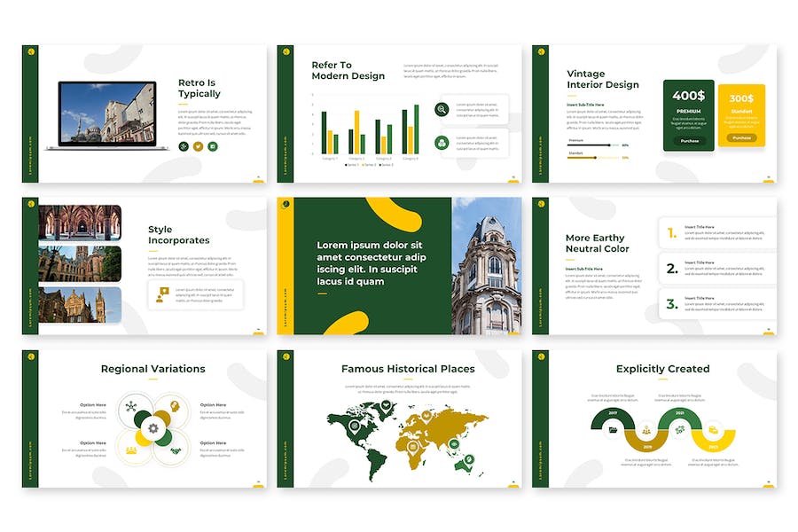Click the Facebook icon on the Retro slide
The image size is (798, 532).
213,145
